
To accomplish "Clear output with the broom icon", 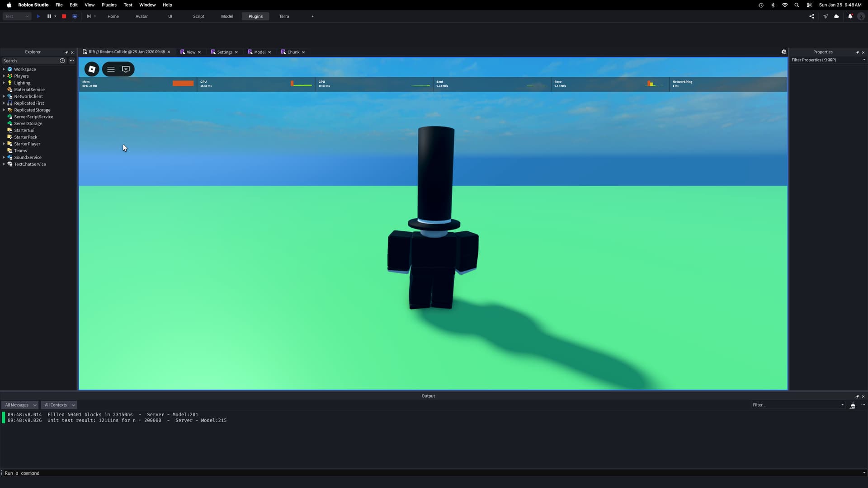I will click(x=852, y=405).
